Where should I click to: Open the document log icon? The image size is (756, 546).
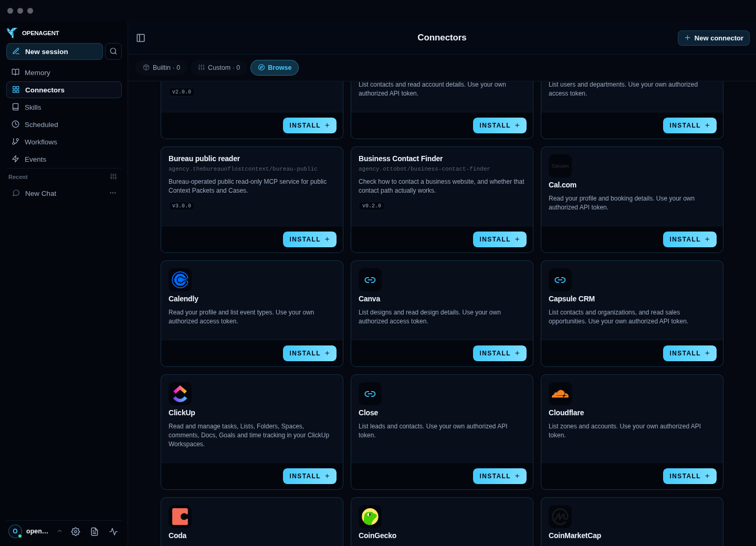(94, 531)
